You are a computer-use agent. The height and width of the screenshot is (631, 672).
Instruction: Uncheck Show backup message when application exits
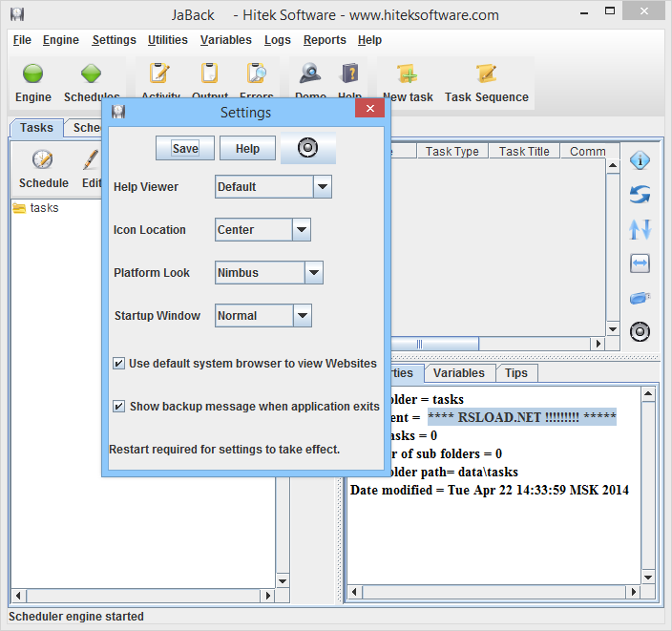tap(119, 407)
